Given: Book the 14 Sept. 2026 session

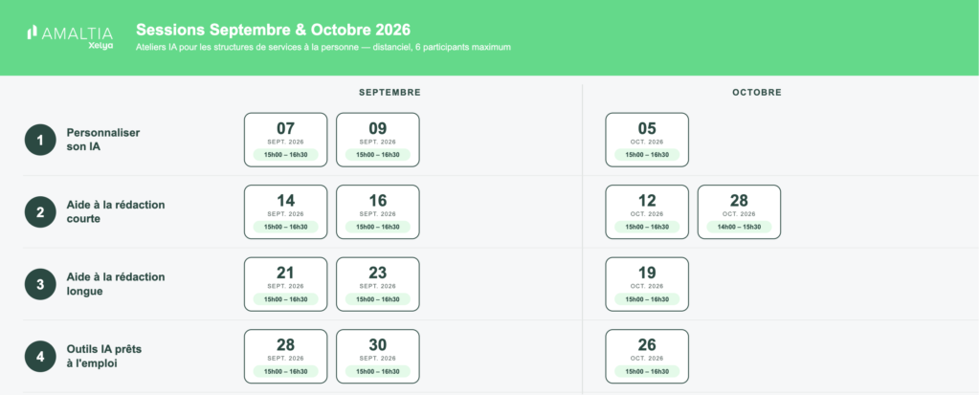Looking at the screenshot, I should pos(285,212).
